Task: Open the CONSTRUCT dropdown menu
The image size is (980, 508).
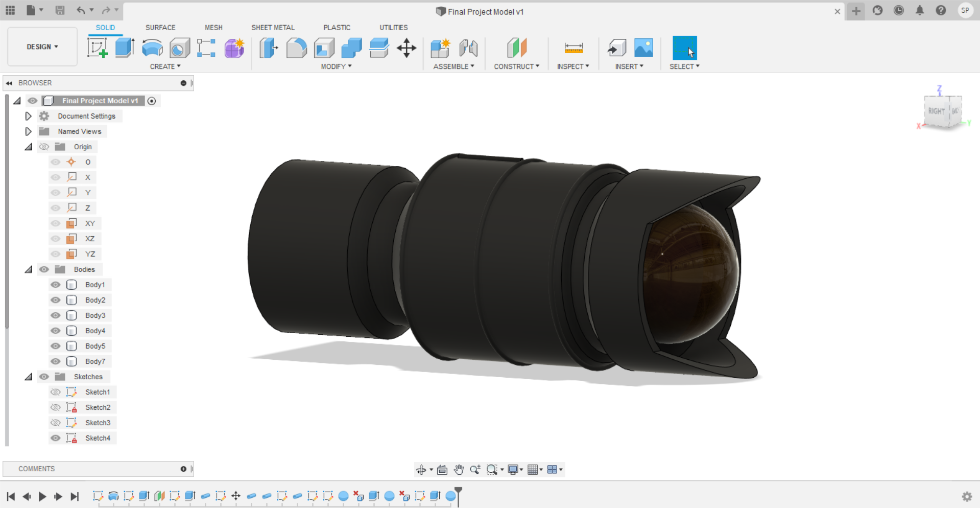Action: pos(516,66)
